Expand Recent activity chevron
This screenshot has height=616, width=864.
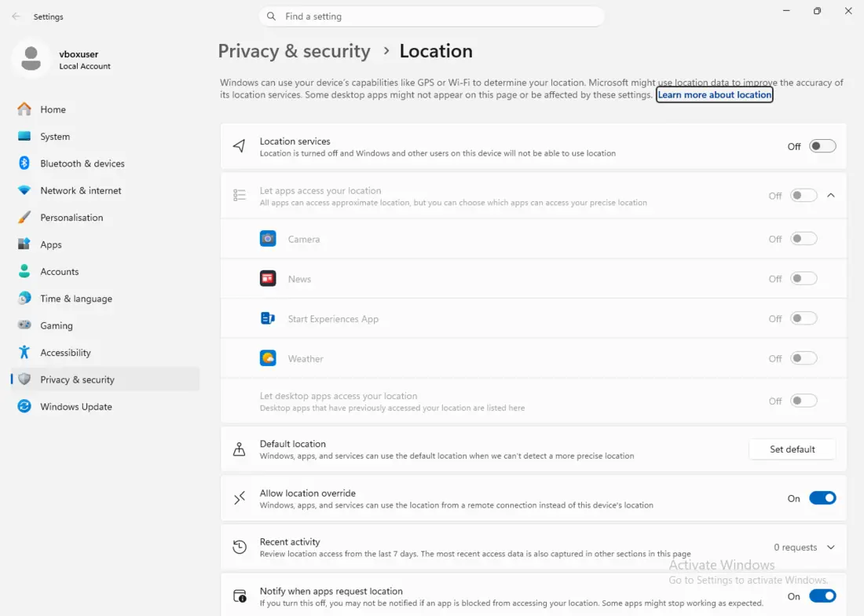coord(831,547)
